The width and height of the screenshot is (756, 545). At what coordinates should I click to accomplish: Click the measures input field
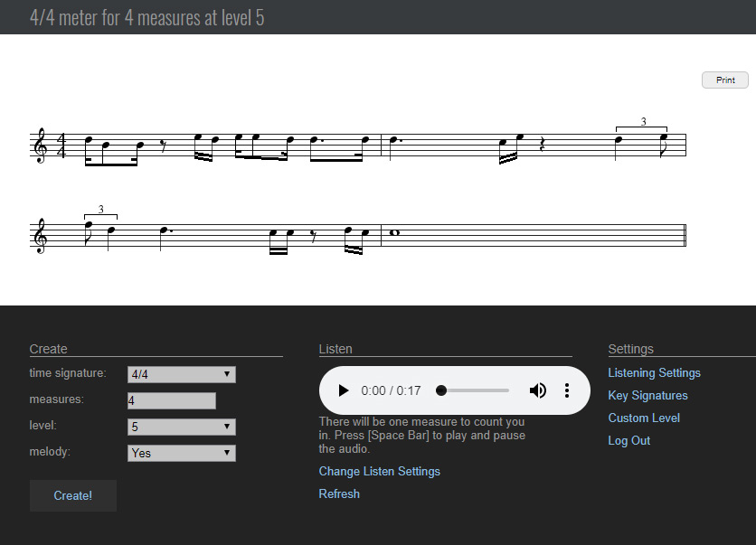click(171, 400)
